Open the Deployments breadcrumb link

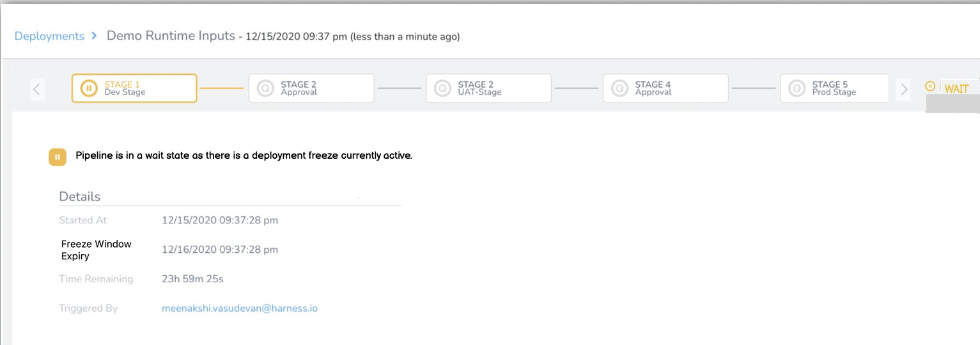pos(49,36)
